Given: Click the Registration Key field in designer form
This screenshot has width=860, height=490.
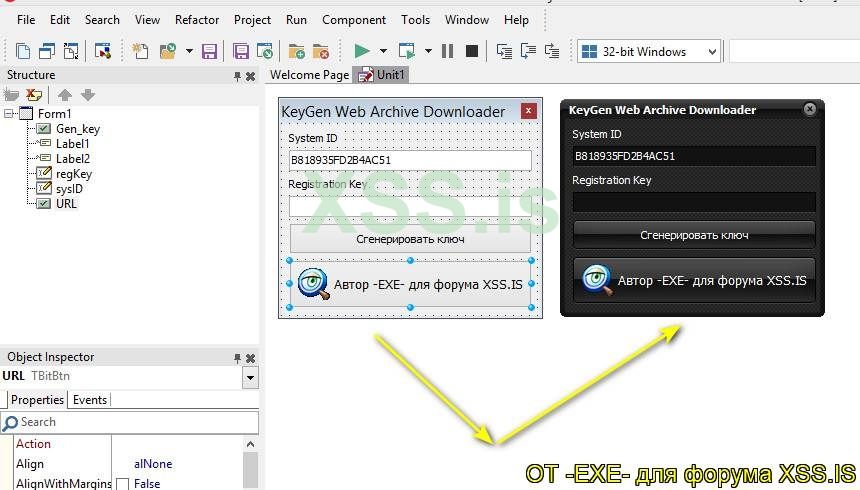Looking at the screenshot, I should pos(410,206).
